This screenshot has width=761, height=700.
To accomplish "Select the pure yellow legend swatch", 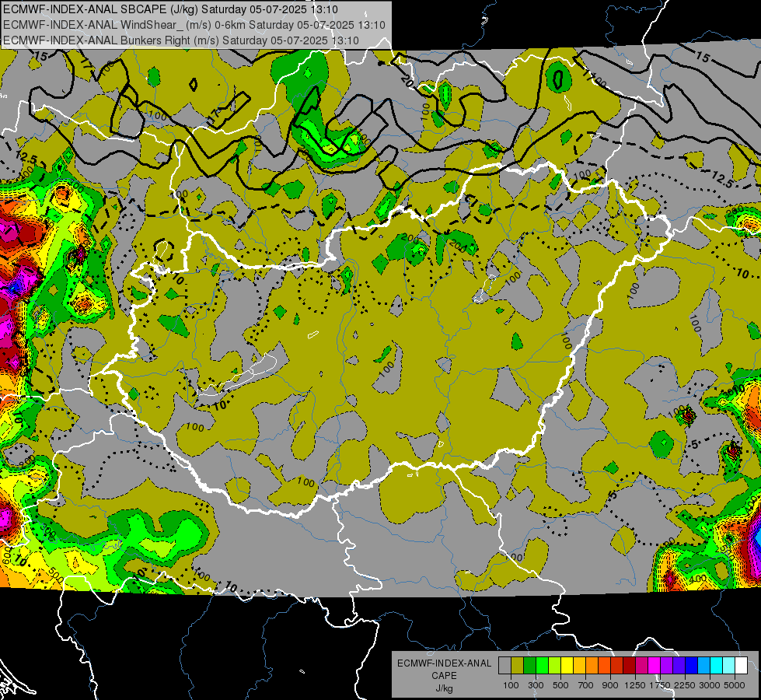I will pyautogui.click(x=567, y=665).
